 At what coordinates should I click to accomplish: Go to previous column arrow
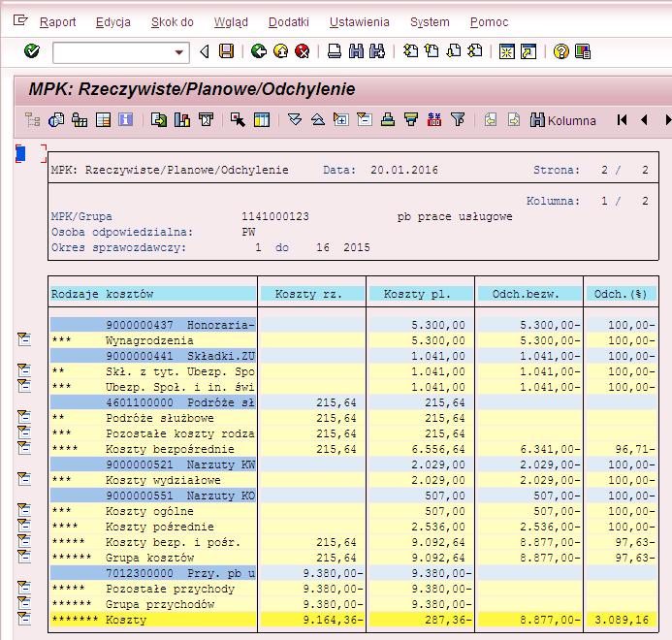click(x=644, y=120)
